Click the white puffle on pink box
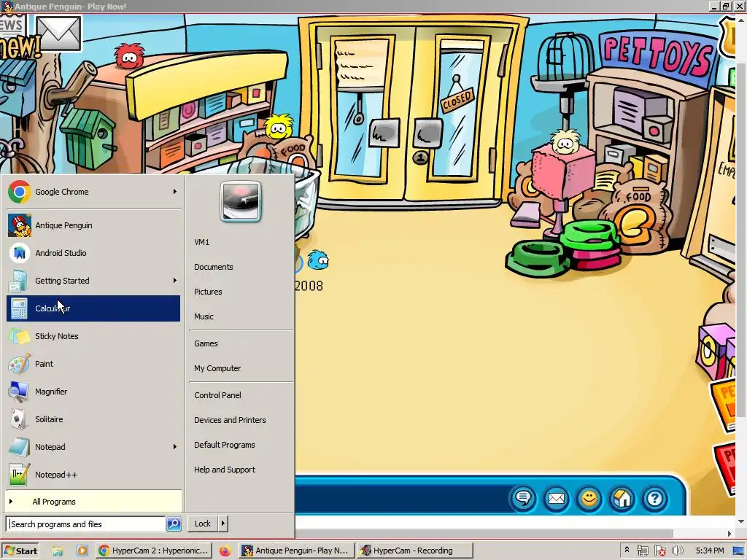 coord(565,141)
